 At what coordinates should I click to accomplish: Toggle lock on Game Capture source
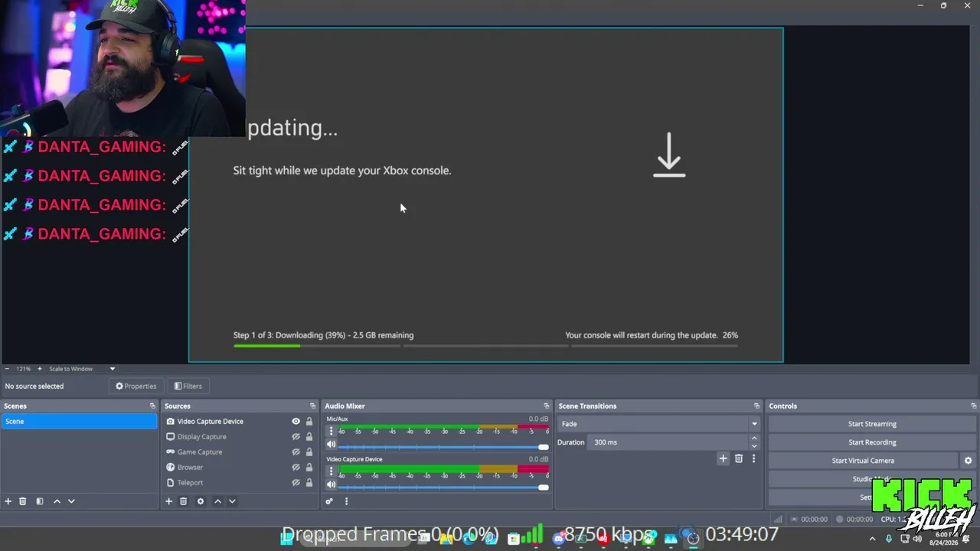click(x=309, y=452)
